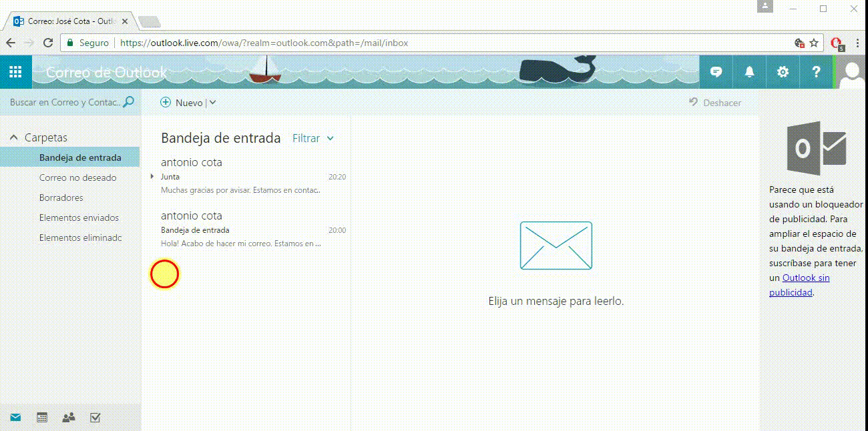Image resolution: width=868 pixels, height=431 pixels.
Task: Expand the Nuevo dropdown arrow
Action: (x=212, y=103)
